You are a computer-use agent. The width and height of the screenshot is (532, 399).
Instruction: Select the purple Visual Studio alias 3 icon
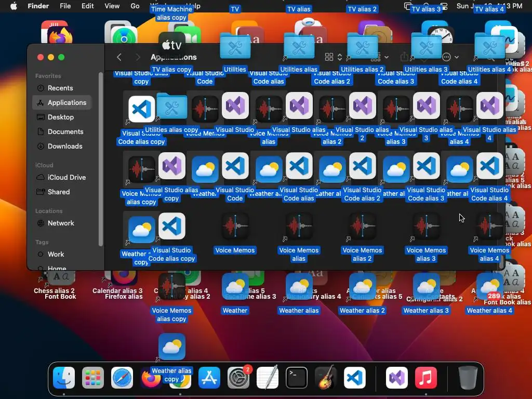[426, 105]
